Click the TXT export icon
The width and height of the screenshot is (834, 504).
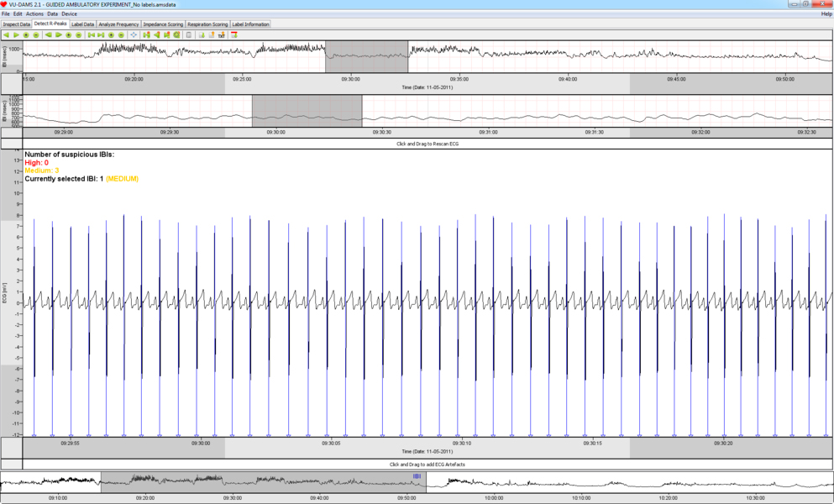(222, 35)
